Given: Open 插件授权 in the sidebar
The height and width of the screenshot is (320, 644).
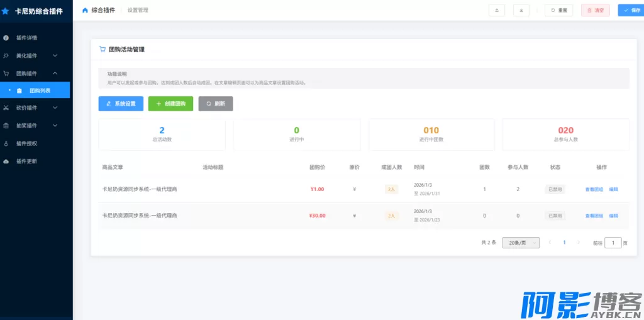Looking at the screenshot, I should 26,143.
